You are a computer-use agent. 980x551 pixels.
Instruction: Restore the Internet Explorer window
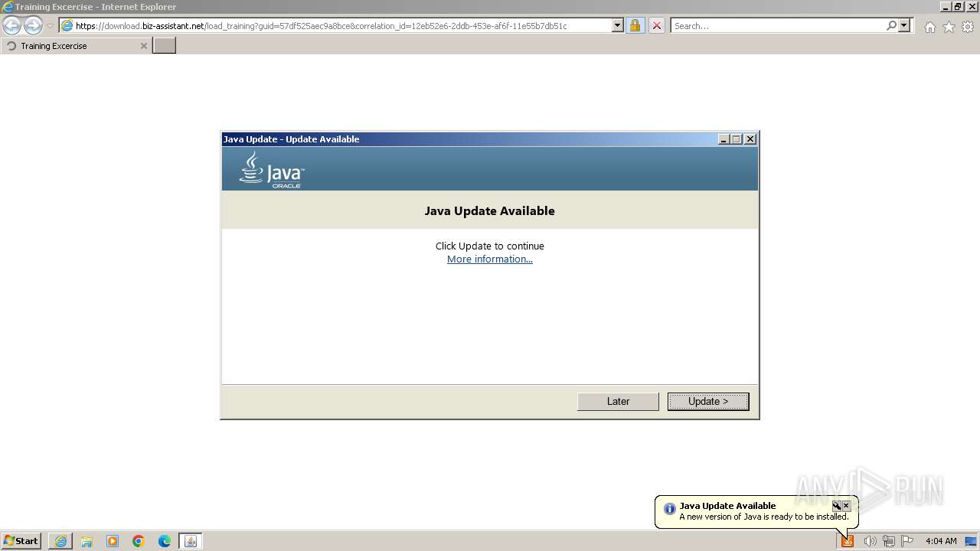[x=958, y=7]
